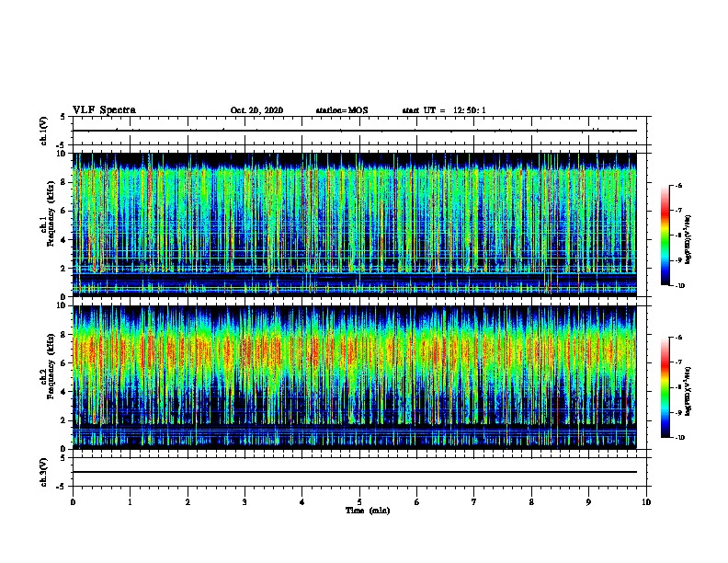The width and height of the screenshot is (728, 563).
Task: Click inside the ch.2 spectrogram panel
Action: (x=355, y=377)
